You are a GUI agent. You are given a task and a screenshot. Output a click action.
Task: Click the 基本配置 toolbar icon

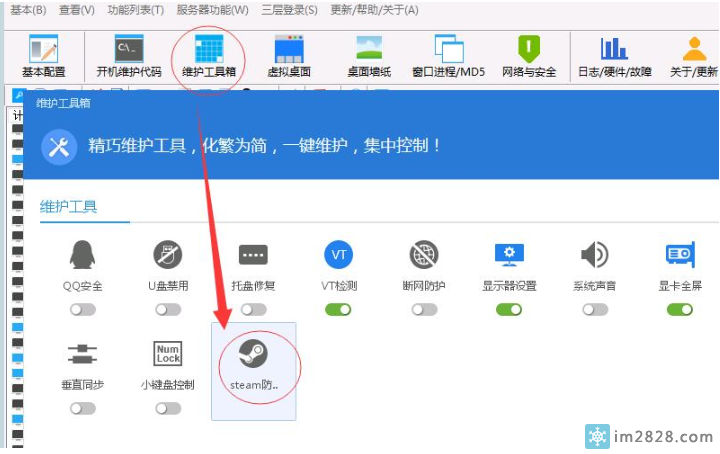[x=43, y=54]
